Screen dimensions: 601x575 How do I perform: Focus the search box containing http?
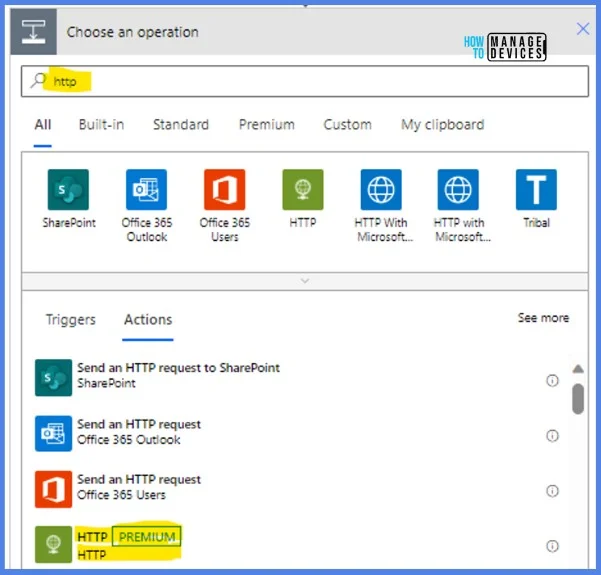click(x=305, y=81)
